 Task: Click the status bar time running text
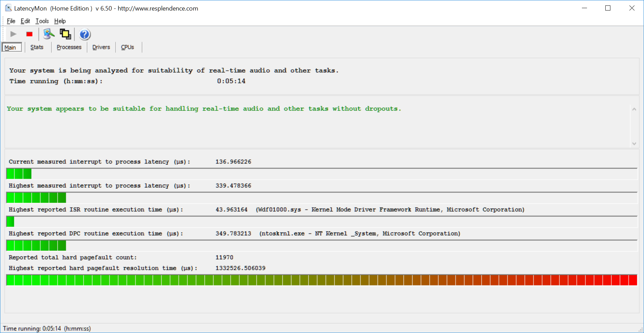(47, 329)
